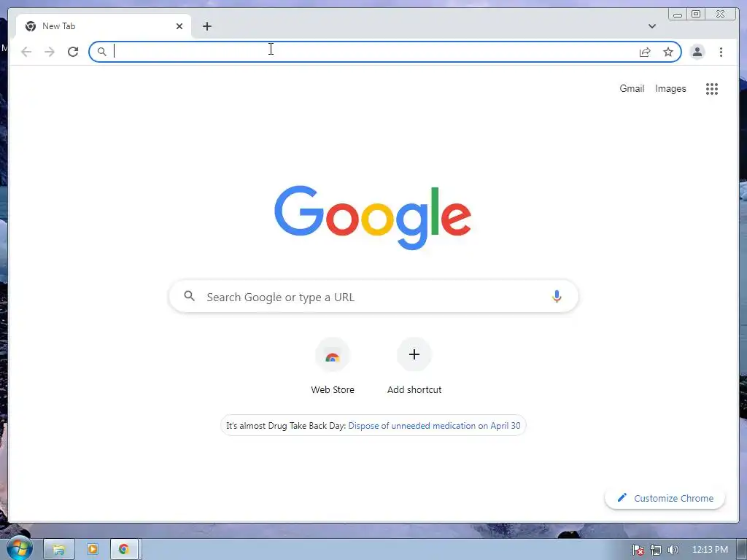Click the Search Google or type a URL box
This screenshot has height=560, width=747.
click(x=373, y=297)
